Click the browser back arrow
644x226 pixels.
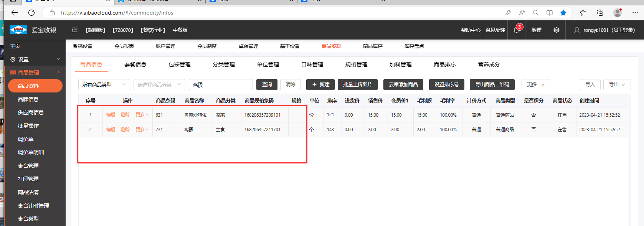click(x=15, y=13)
